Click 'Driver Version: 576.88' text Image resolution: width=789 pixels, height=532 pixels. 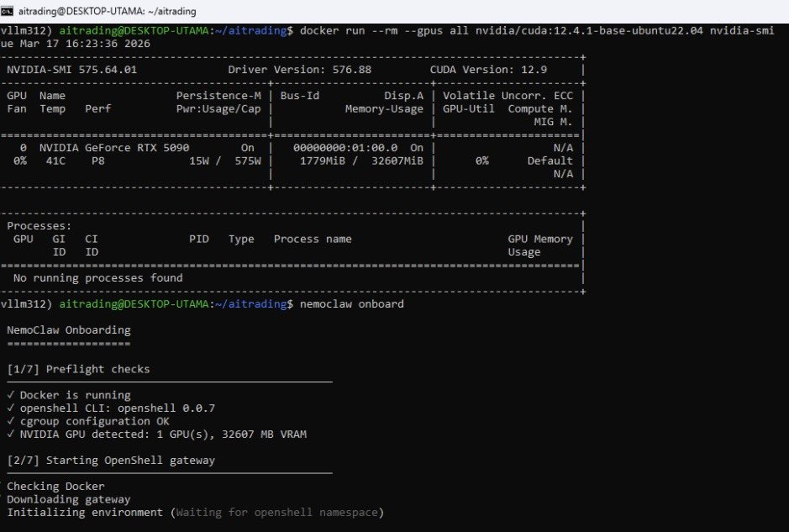300,70
